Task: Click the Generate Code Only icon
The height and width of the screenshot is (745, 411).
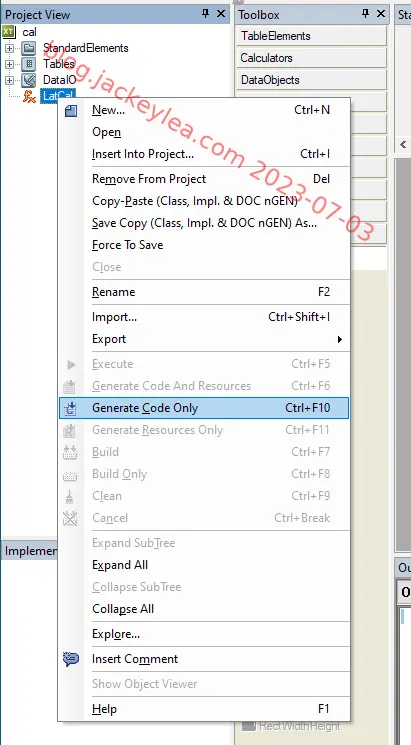Action: [71, 408]
